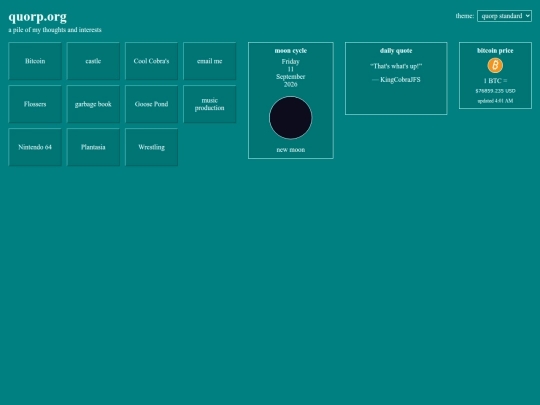Click the quorp.org site title

point(38,17)
